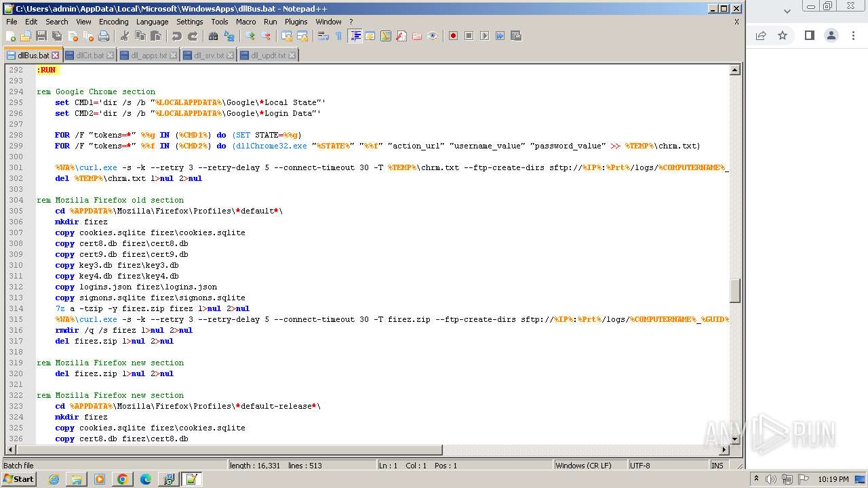The image size is (868, 488).
Task: Close the dllBus.bat tab
Action: point(56,56)
